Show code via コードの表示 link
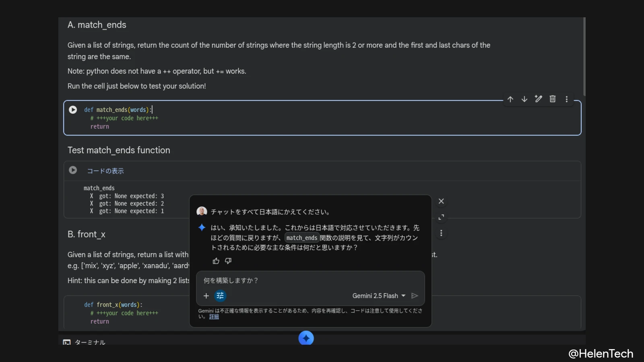 (105, 171)
